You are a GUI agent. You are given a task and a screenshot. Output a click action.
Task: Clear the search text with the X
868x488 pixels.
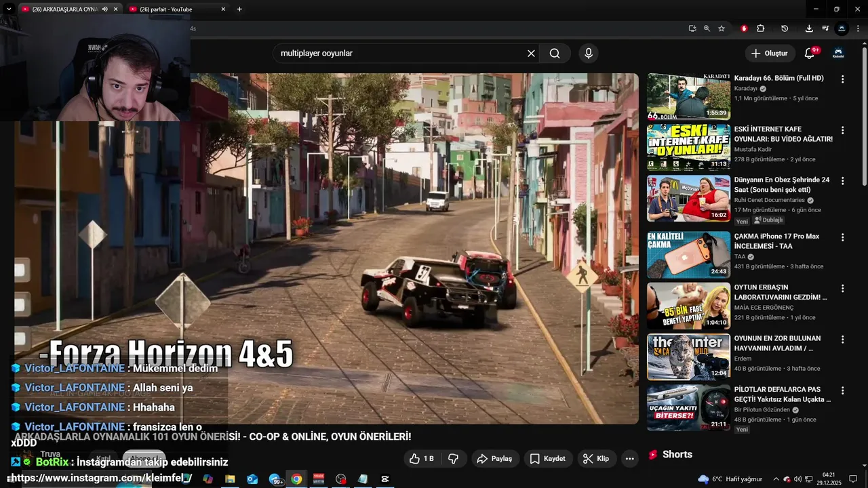tap(531, 54)
